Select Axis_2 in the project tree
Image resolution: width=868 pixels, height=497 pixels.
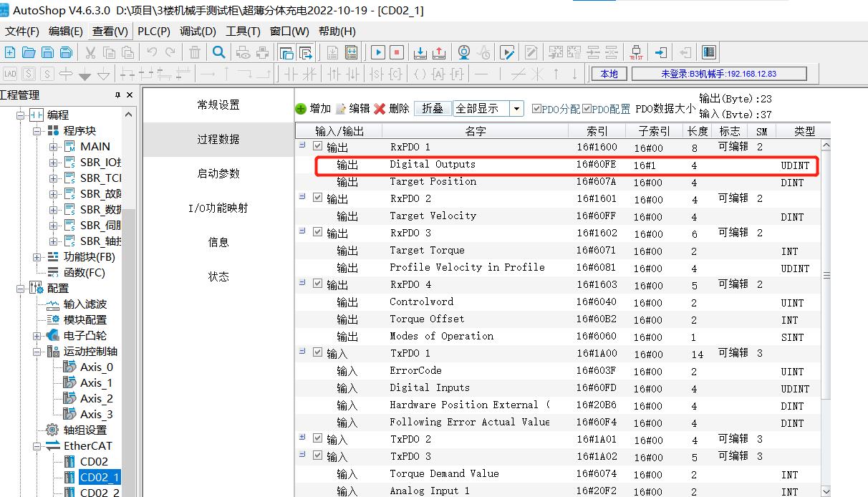point(96,398)
